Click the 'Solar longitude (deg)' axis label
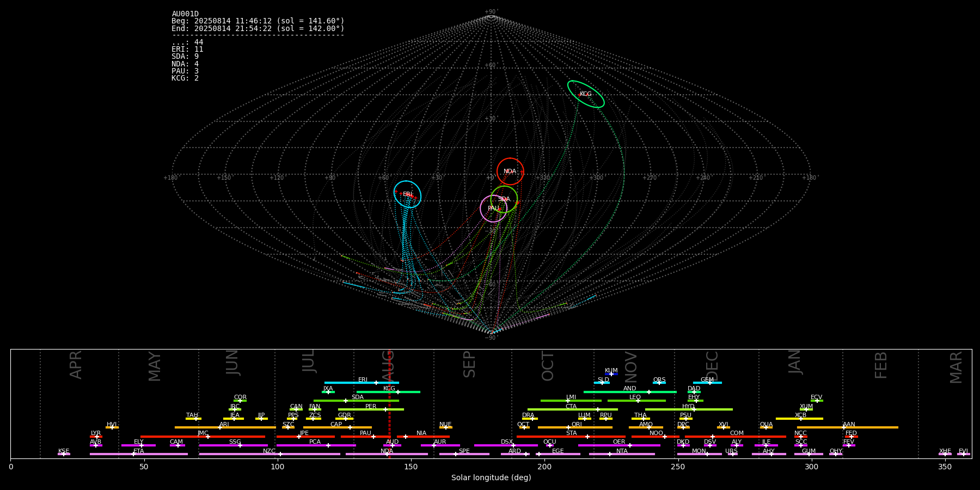 [x=491, y=478]
